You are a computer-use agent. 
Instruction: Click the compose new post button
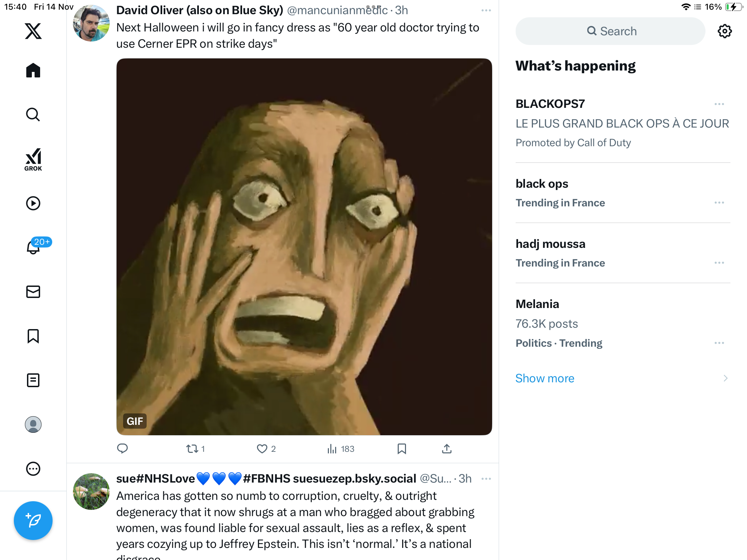coord(33,520)
